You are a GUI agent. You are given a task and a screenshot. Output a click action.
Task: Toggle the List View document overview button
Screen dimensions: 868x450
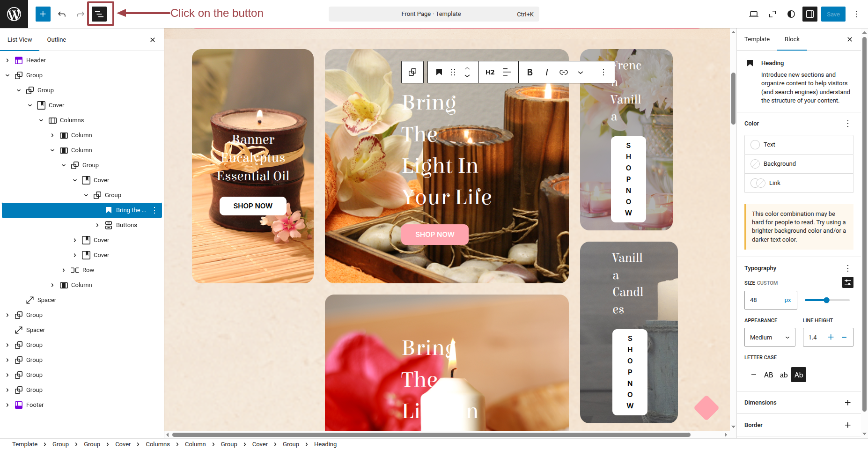point(99,14)
